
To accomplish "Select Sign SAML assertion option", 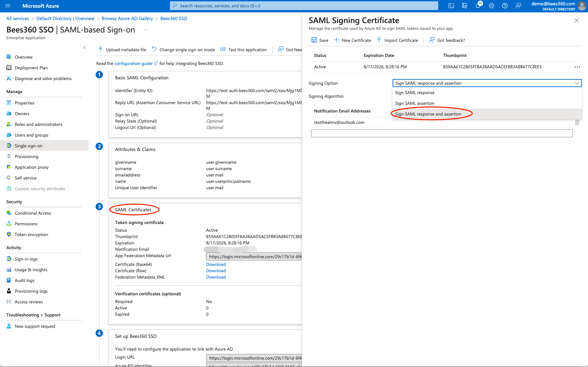I will pos(487,103).
